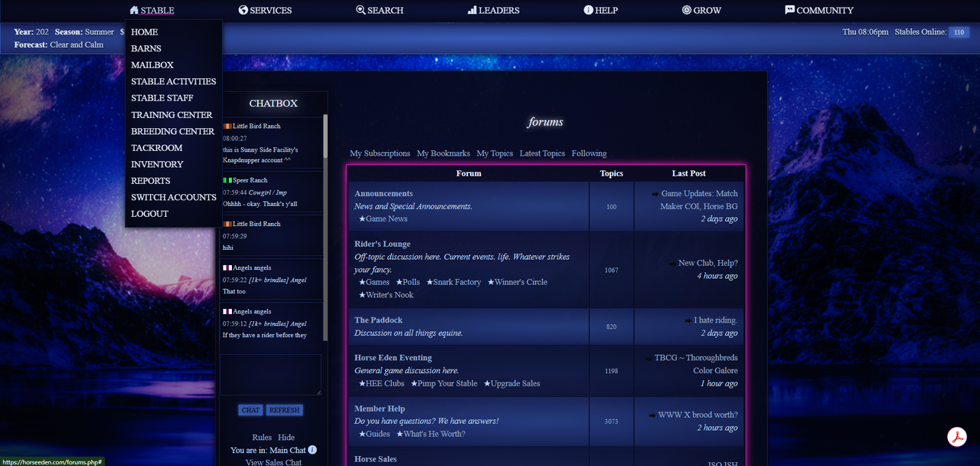Viewport: 980px width, 466px height.
Task: Open My Bookmarks tab
Action: [443, 153]
